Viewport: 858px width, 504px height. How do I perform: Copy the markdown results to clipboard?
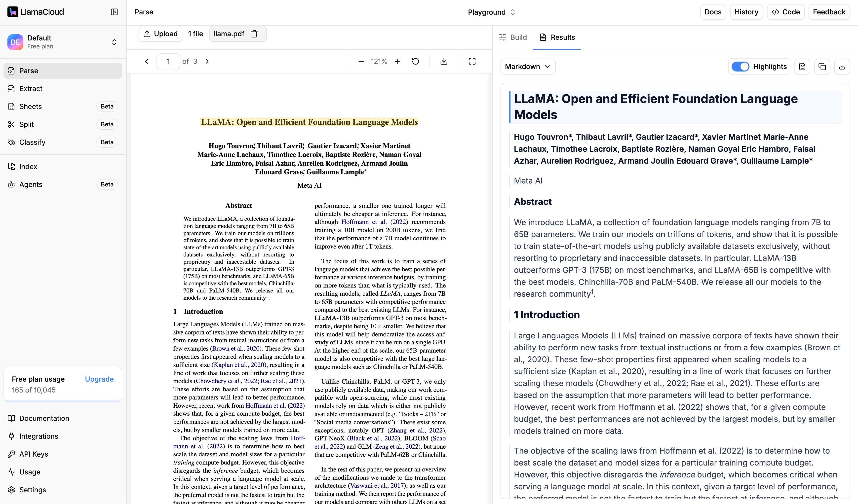click(822, 66)
